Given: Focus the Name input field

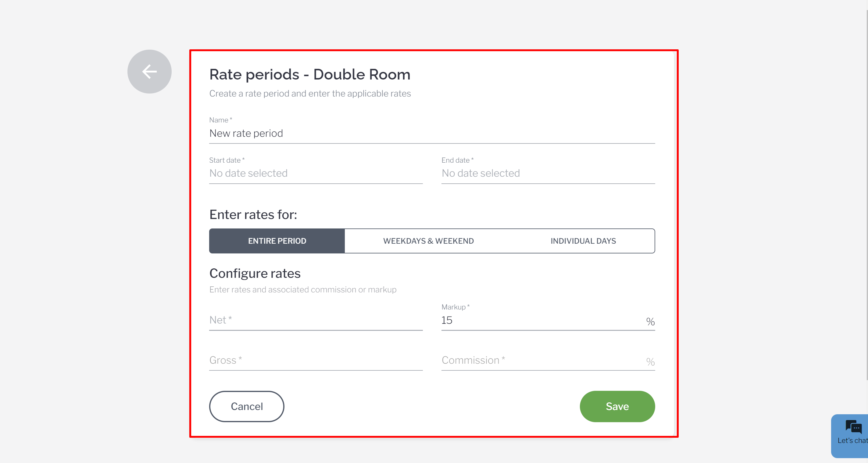Looking at the screenshot, I should click(x=432, y=134).
